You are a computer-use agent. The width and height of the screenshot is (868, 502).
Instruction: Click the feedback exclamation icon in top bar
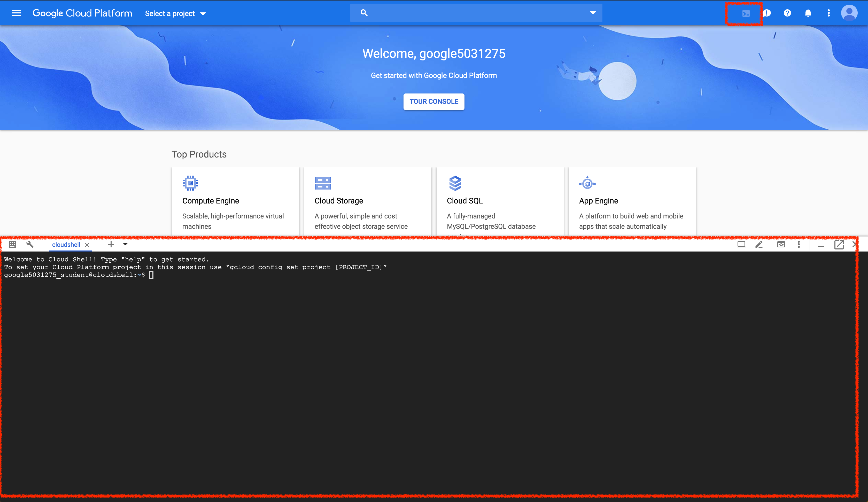point(767,13)
